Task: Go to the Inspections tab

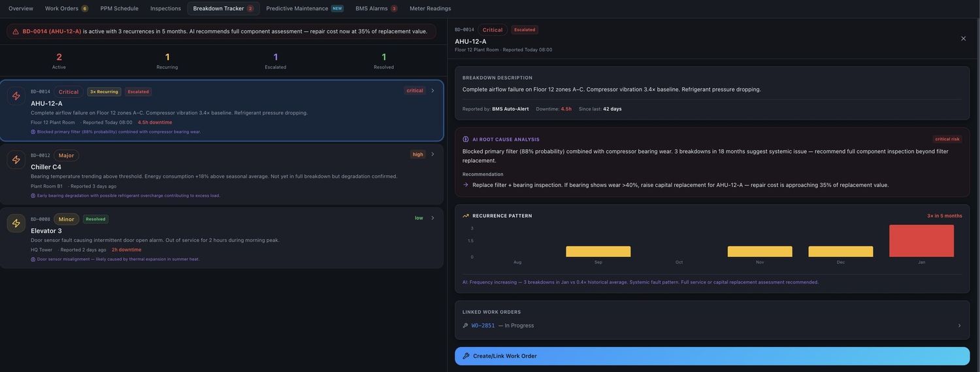Action: [x=166, y=8]
